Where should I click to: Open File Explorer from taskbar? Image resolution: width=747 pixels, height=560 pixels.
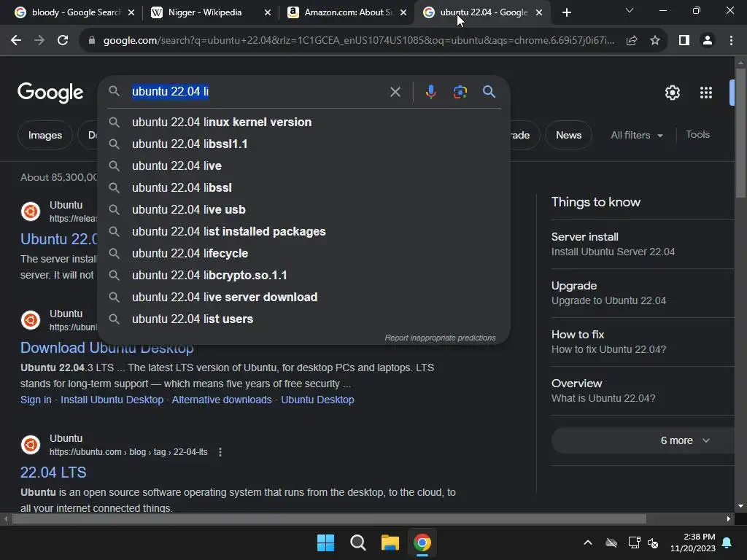coord(390,542)
